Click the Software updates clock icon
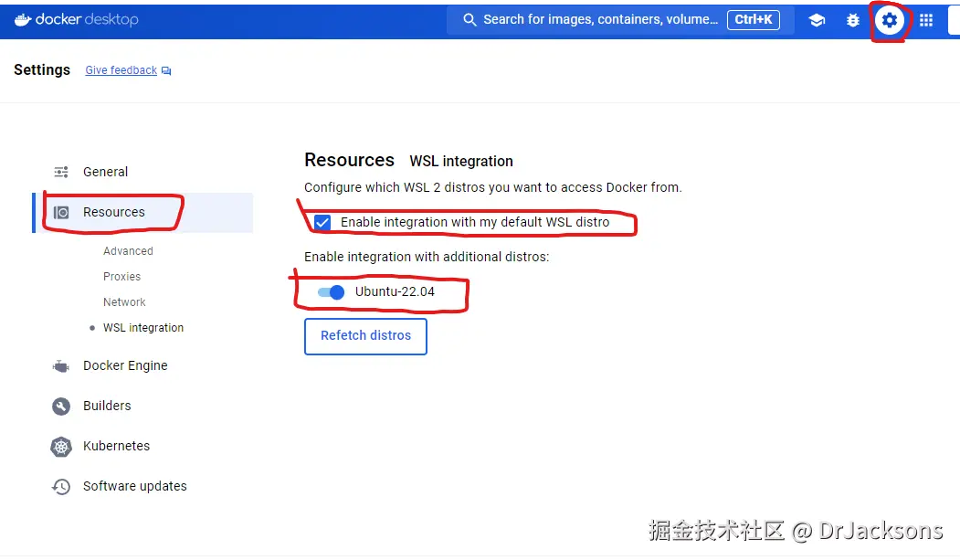Screen dimensions: 960x560 point(61,487)
